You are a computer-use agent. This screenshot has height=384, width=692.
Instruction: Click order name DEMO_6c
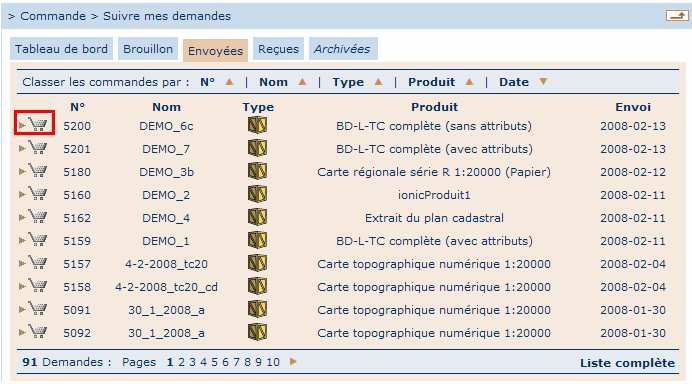tap(166, 126)
